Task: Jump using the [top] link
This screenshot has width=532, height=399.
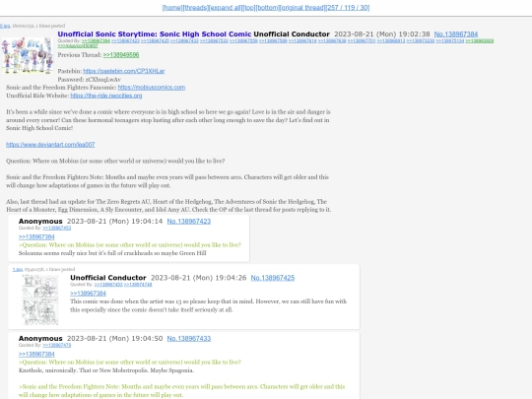Action: tap(249, 8)
